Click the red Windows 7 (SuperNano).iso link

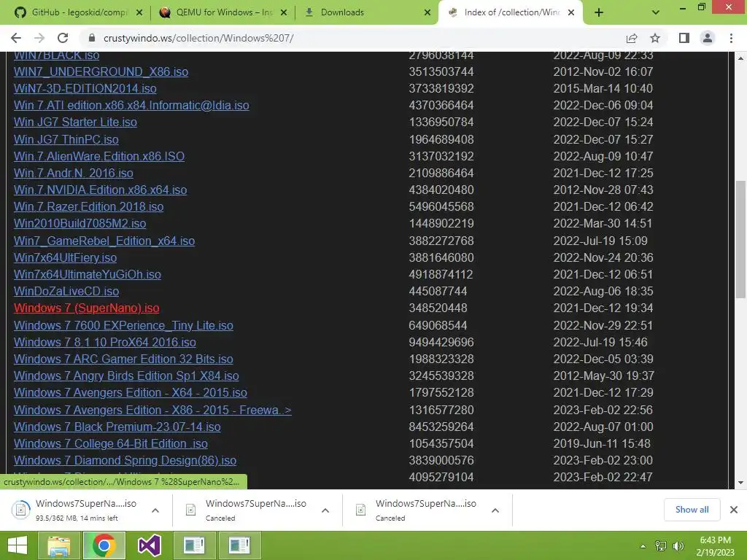[x=87, y=308]
